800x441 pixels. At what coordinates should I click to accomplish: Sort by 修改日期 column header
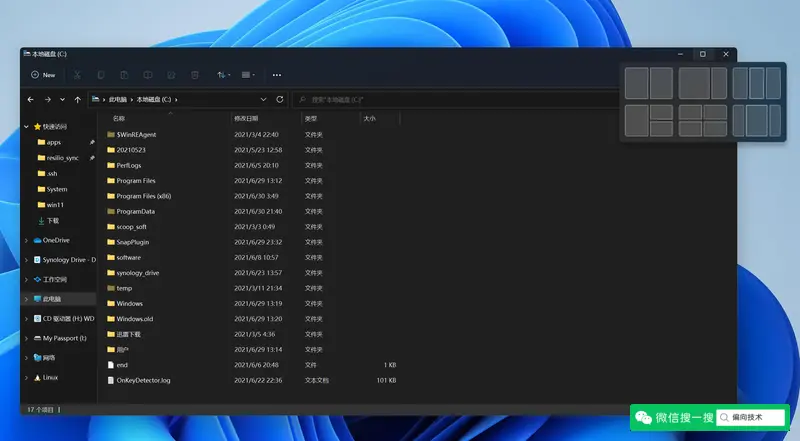(246, 118)
